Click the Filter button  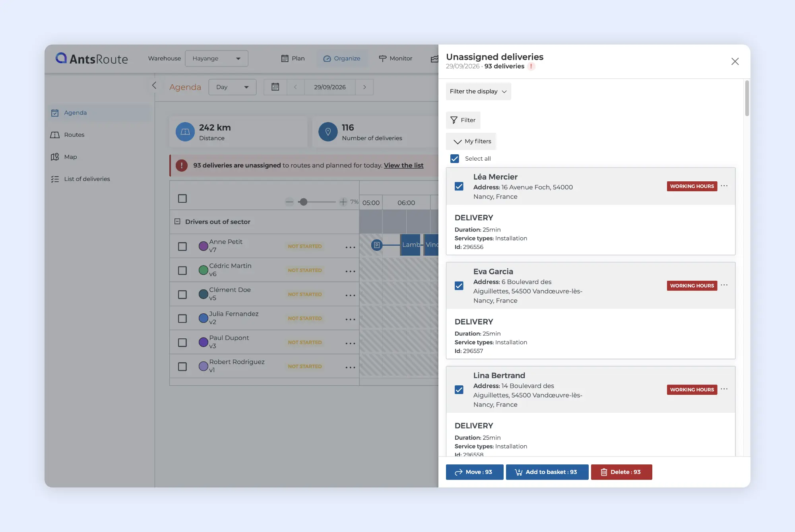463,120
